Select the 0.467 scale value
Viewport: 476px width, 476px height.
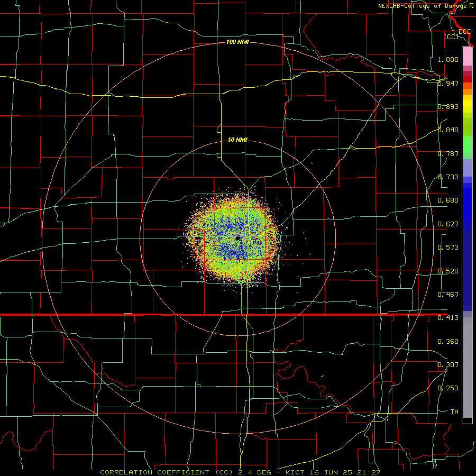[x=448, y=295]
